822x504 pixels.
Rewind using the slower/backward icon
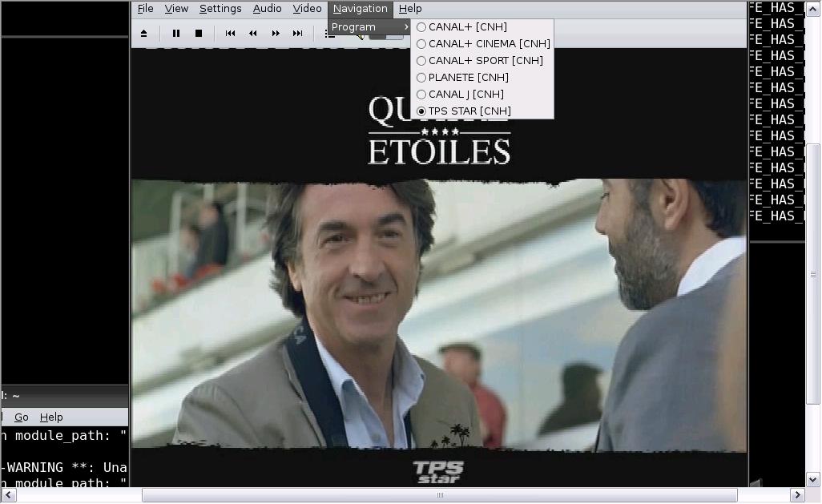(252, 34)
